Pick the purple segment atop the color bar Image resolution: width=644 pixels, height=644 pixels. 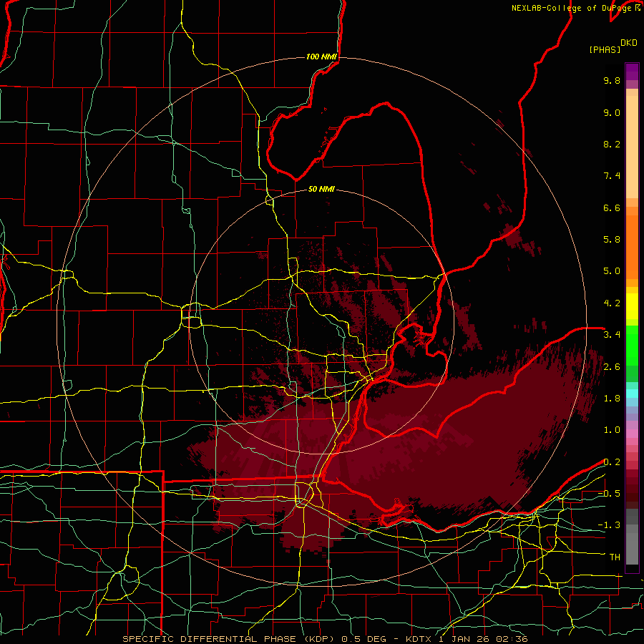click(x=632, y=72)
